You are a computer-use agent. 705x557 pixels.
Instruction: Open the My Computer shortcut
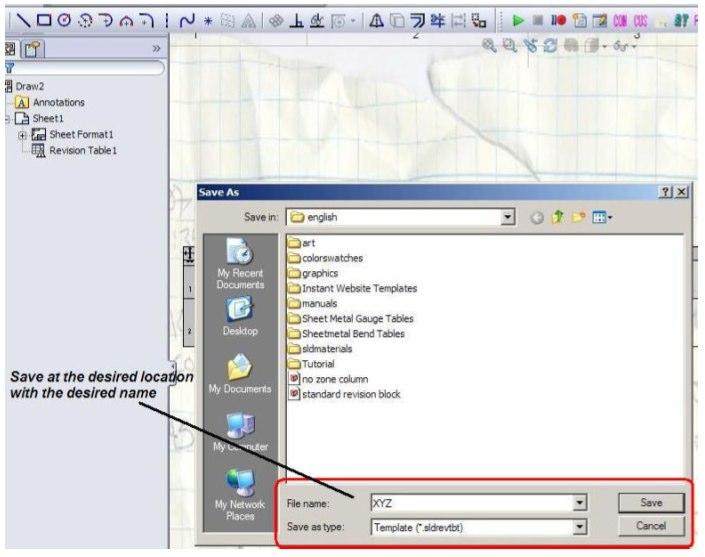240,432
